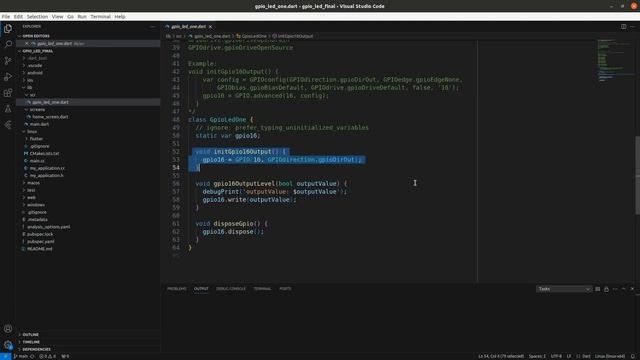
Task: Open the Manage gear icon
Action: click(8, 345)
